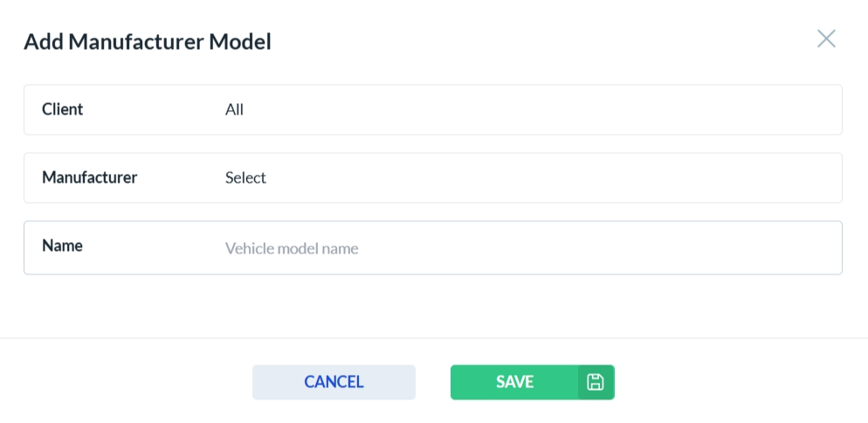Image resolution: width=868 pixels, height=423 pixels.
Task: Click the Add Manufacturer Model title
Action: coord(148,41)
